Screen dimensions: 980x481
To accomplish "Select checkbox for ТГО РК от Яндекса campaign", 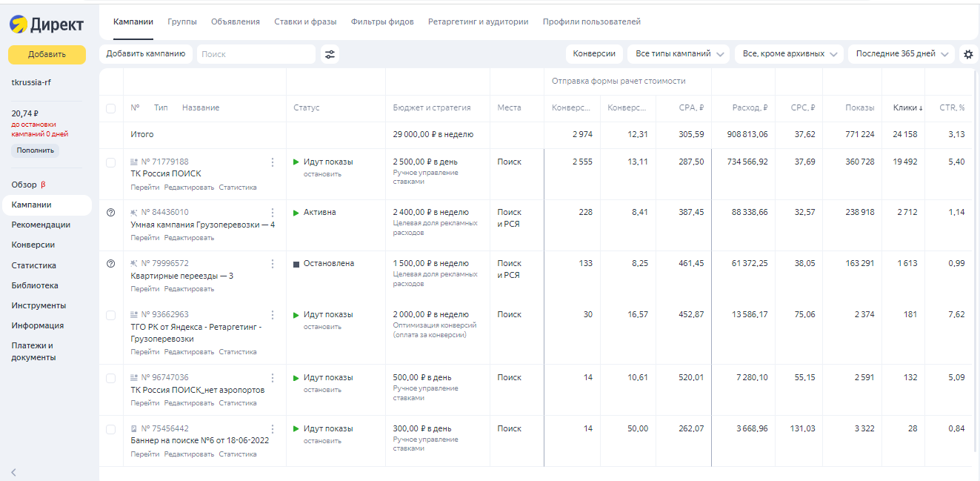I will pos(111,315).
